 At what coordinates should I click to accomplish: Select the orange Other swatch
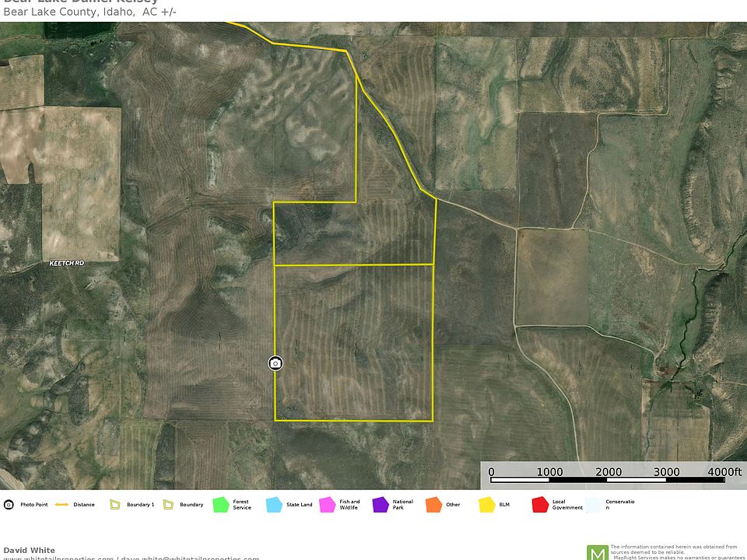tap(433, 505)
